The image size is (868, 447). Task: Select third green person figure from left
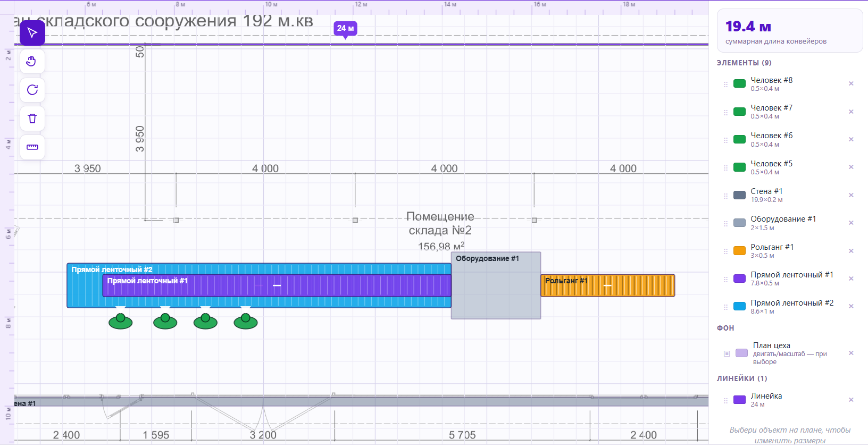(x=206, y=321)
